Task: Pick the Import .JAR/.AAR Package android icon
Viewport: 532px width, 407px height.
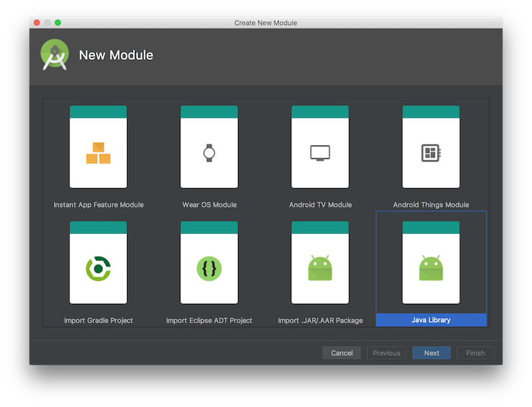Action: [x=320, y=268]
